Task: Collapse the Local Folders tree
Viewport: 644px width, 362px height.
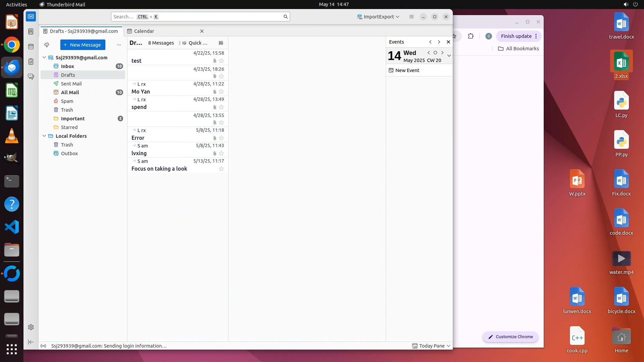Action: tap(44, 136)
